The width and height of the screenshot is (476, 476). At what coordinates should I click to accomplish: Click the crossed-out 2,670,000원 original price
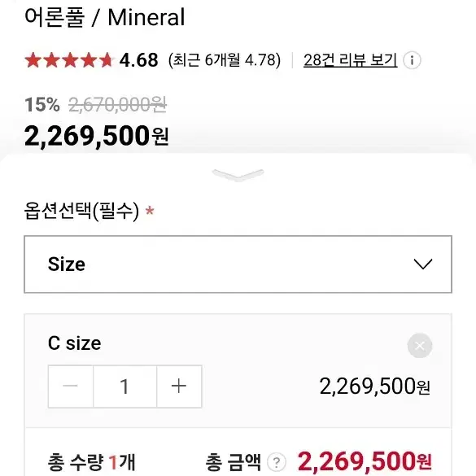117,105
